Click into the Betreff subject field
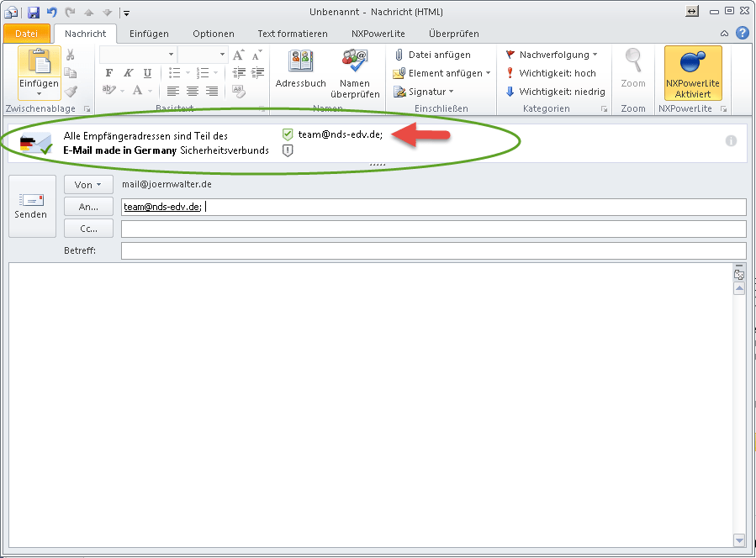Image resolution: width=756 pixels, height=558 pixels. [433, 250]
